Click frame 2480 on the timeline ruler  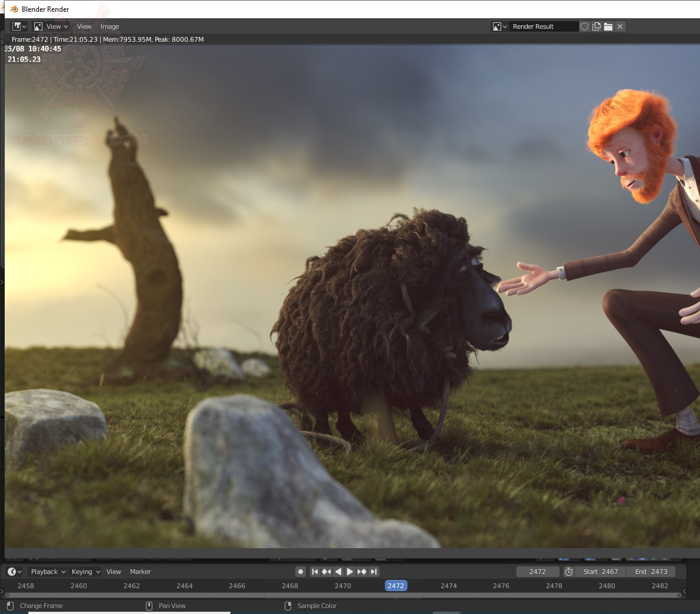coord(607,586)
